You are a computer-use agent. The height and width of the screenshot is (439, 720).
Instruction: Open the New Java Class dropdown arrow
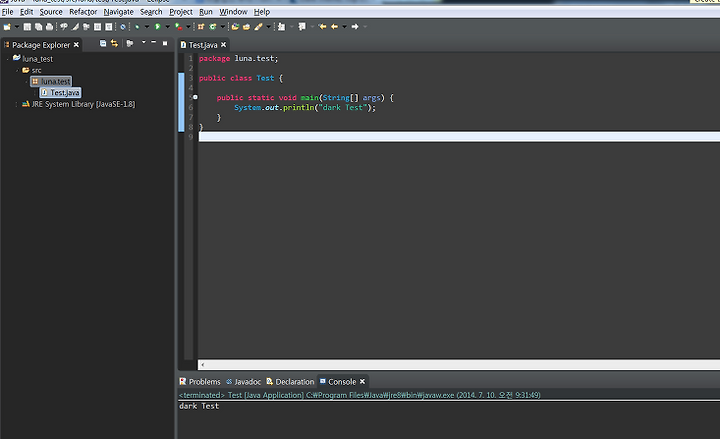[223, 27]
